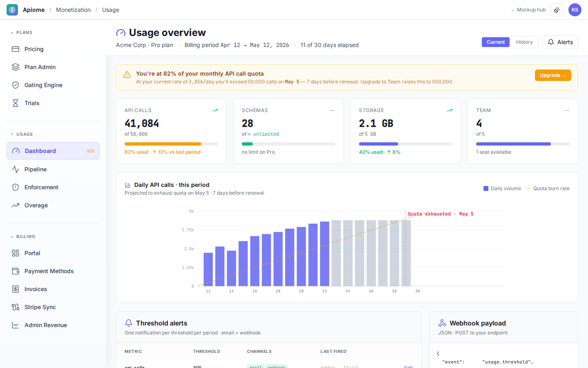Open Invoices page label in sidebar
This screenshot has width=588, height=368.
pos(36,289)
